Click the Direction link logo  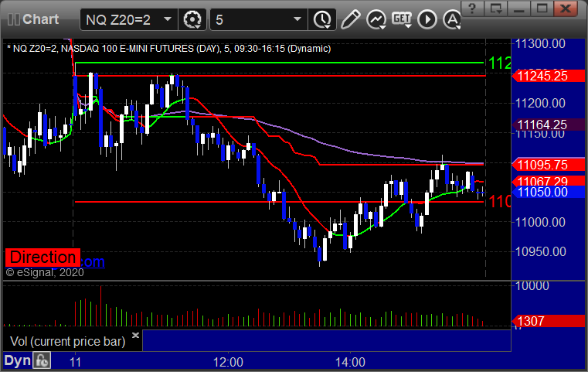(42, 258)
